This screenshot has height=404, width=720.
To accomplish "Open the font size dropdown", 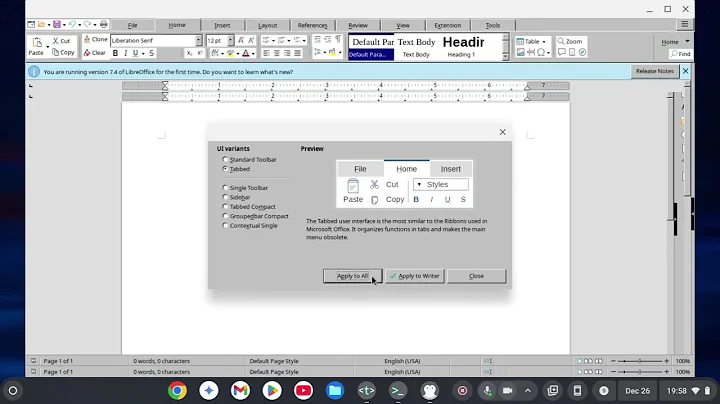I will coord(231,40).
